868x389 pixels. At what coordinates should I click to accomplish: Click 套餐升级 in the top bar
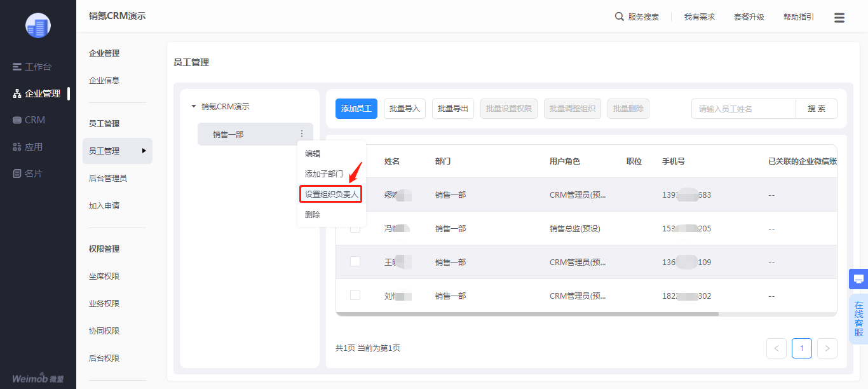coord(749,17)
